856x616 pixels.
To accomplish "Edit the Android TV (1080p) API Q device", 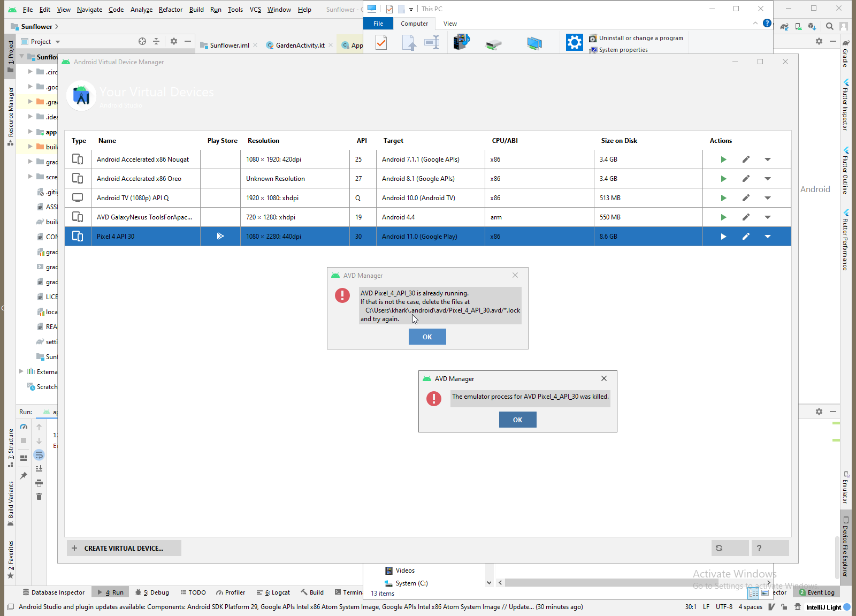I will tap(746, 198).
